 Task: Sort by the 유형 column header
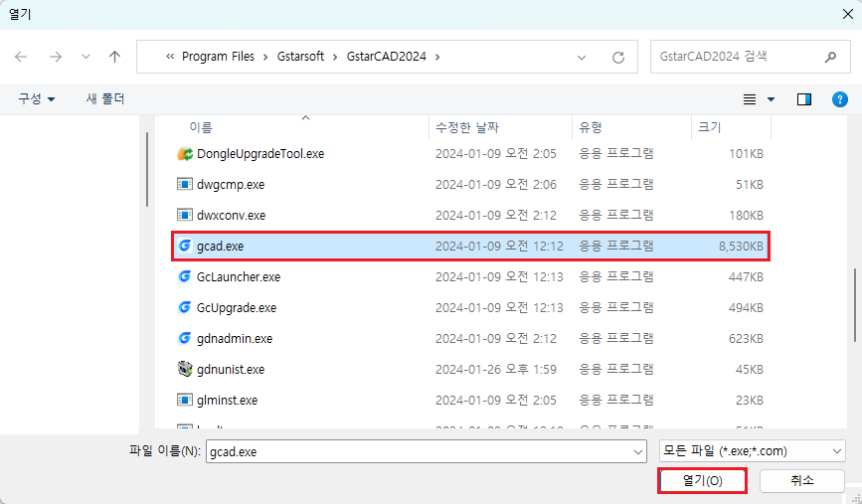tap(591, 127)
